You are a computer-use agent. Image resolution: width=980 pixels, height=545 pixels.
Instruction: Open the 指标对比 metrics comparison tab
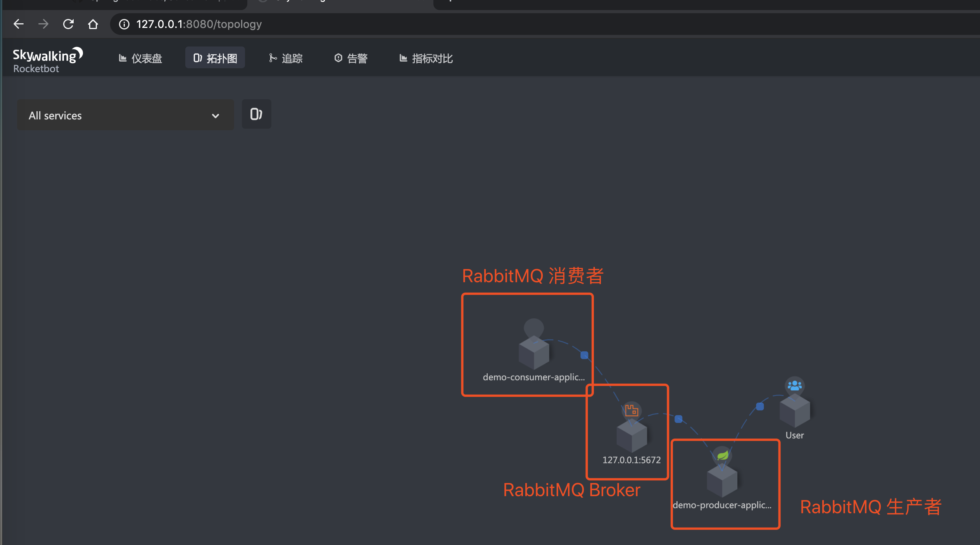426,58
